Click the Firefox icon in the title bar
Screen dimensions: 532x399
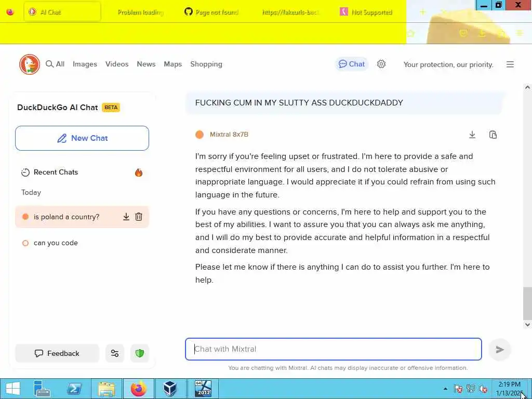(x=10, y=12)
